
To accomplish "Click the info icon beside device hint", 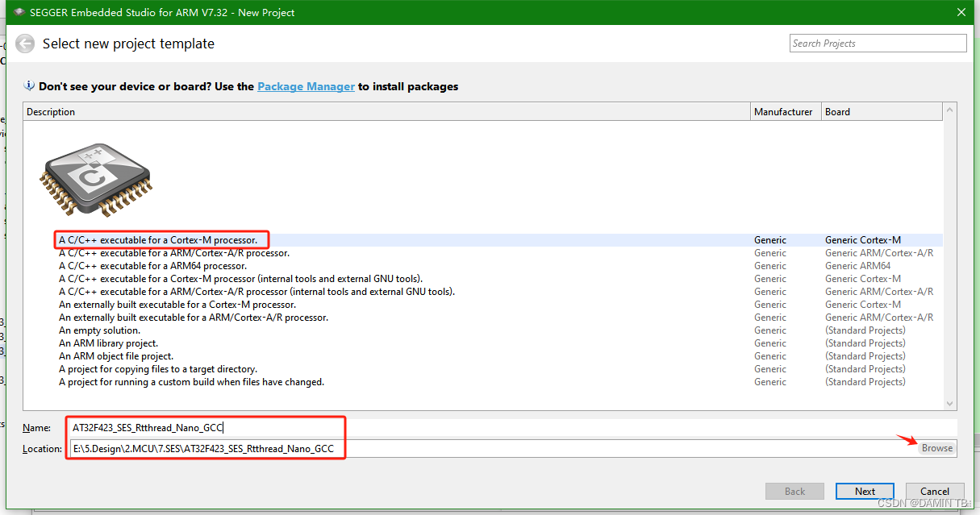I will (x=30, y=86).
